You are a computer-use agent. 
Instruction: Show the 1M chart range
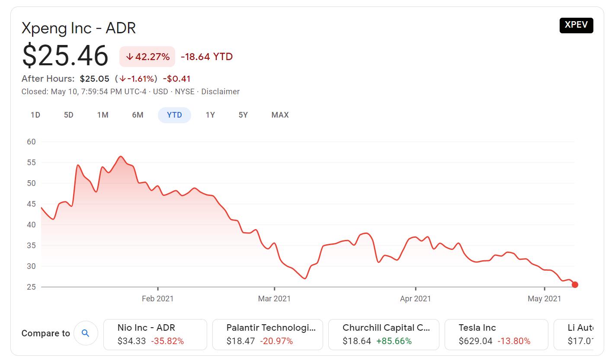coord(102,115)
